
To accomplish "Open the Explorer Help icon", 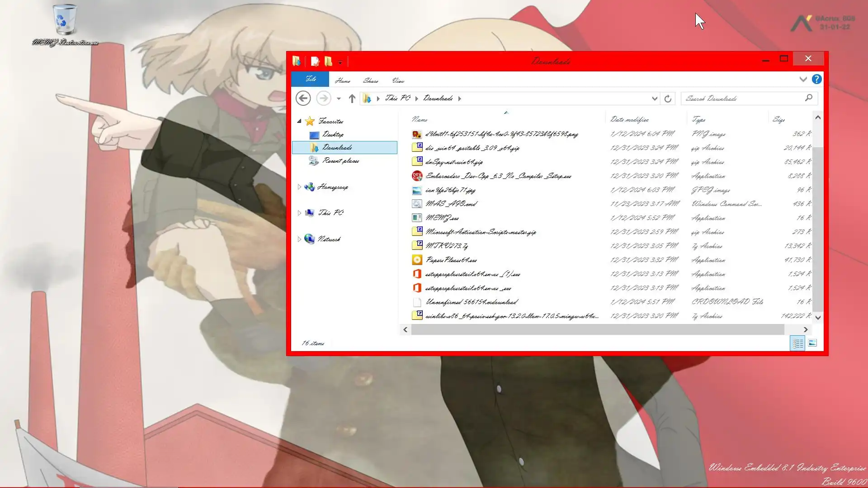I will [x=816, y=80].
